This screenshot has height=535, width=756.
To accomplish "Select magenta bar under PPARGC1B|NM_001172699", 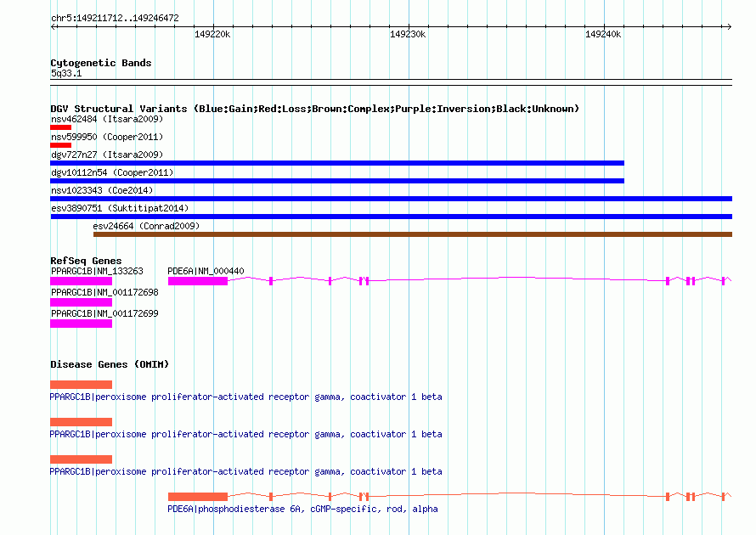I will (81, 324).
